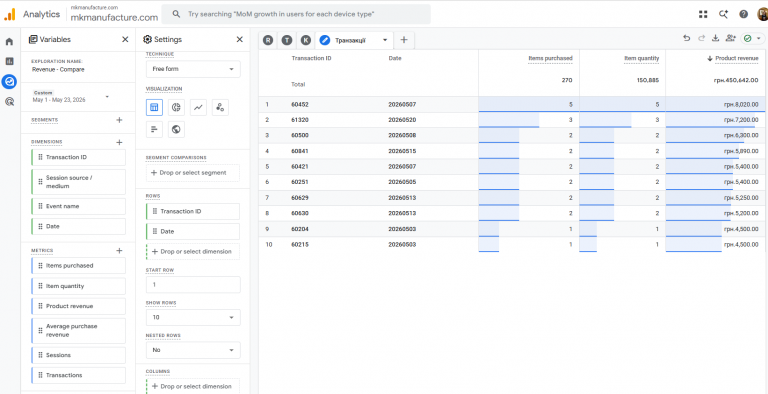Open the Show rows dropdown

click(x=193, y=318)
